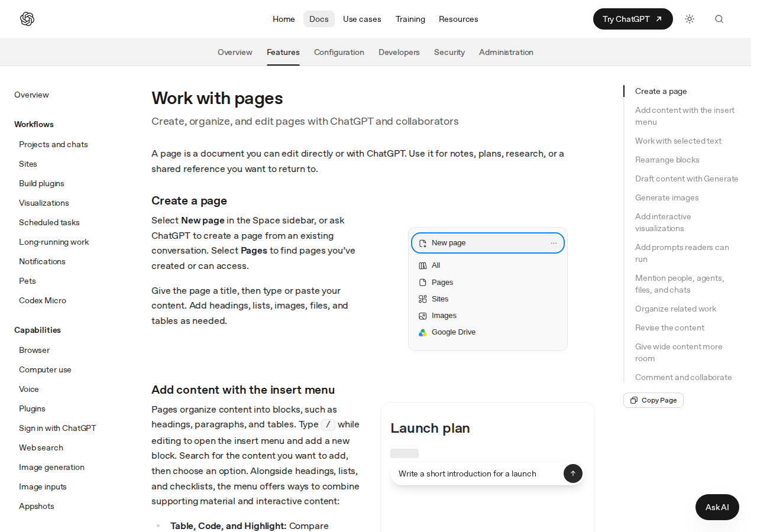Open Image generation in sidebar
Image resolution: width=757 pixels, height=532 pixels.
[51, 467]
